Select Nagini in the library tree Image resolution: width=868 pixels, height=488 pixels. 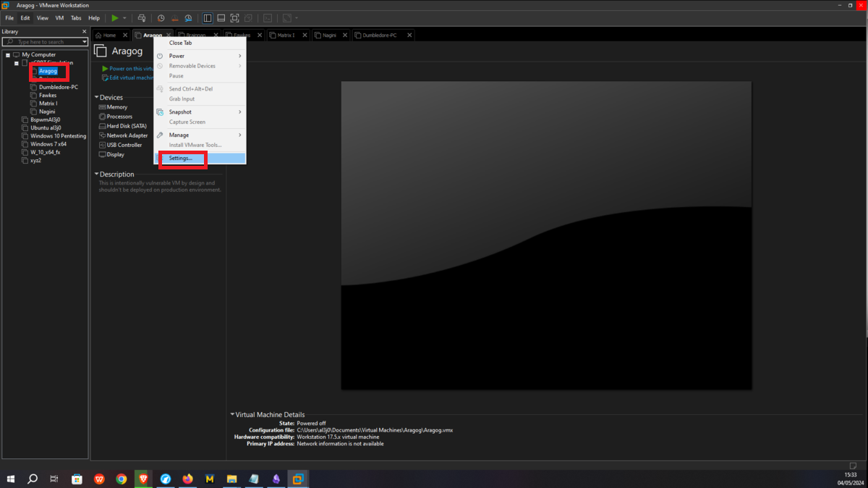(47, 112)
